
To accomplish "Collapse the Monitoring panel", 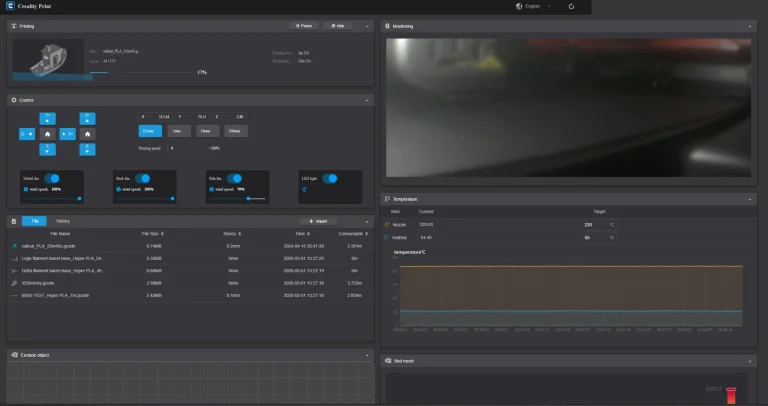I will [x=751, y=26].
